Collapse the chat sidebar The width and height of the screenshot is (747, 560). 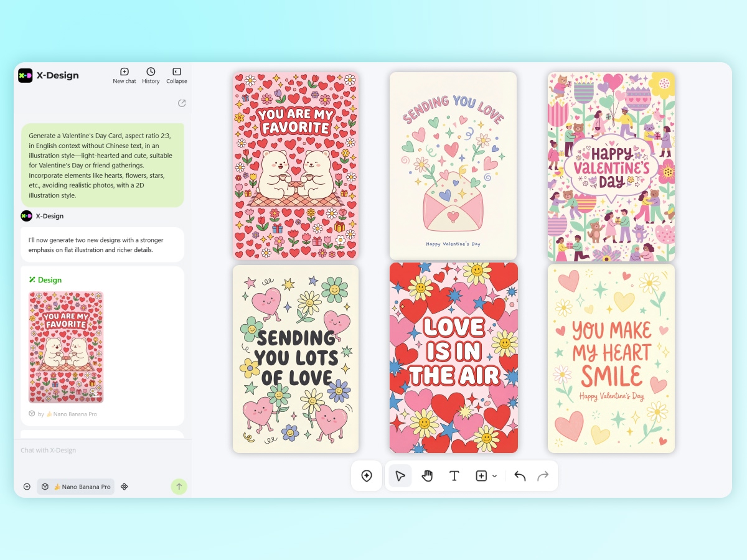(x=176, y=75)
